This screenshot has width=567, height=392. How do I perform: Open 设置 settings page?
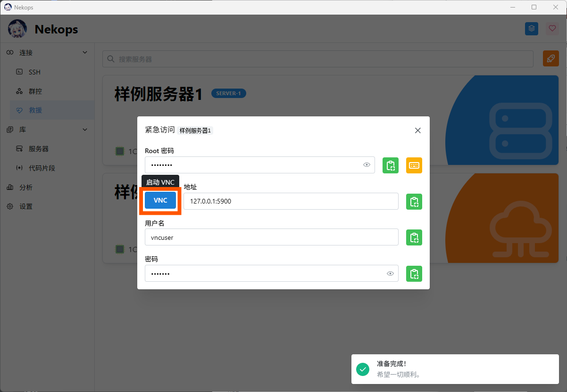[x=26, y=206]
